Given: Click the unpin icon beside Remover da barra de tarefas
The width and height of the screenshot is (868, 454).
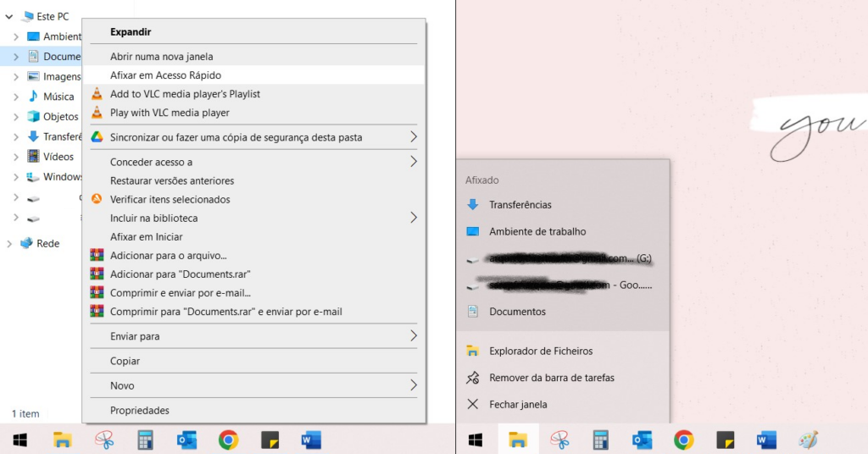Looking at the screenshot, I should pyautogui.click(x=473, y=378).
